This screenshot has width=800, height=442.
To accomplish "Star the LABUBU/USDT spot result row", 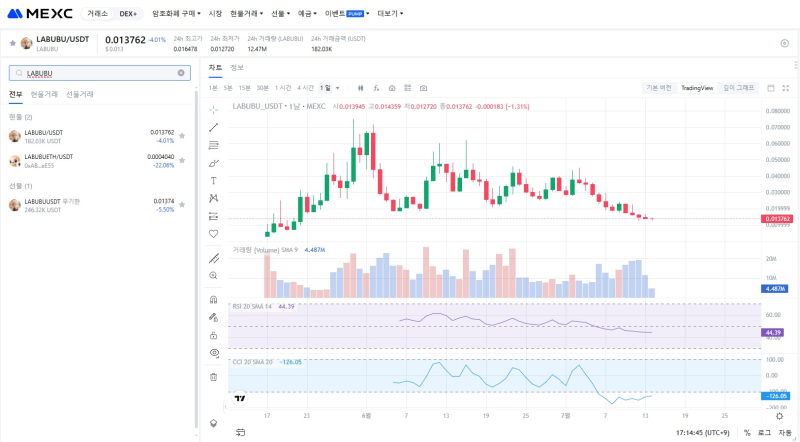I will coord(182,136).
